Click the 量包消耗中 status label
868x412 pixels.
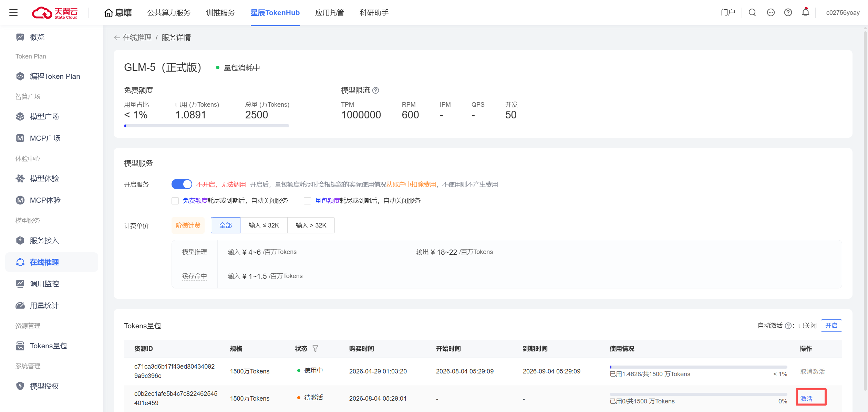[242, 68]
